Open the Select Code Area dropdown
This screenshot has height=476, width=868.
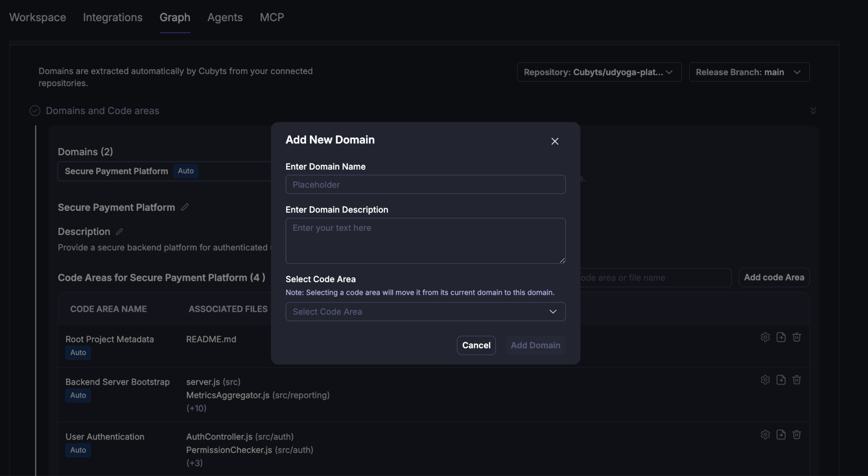point(425,311)
